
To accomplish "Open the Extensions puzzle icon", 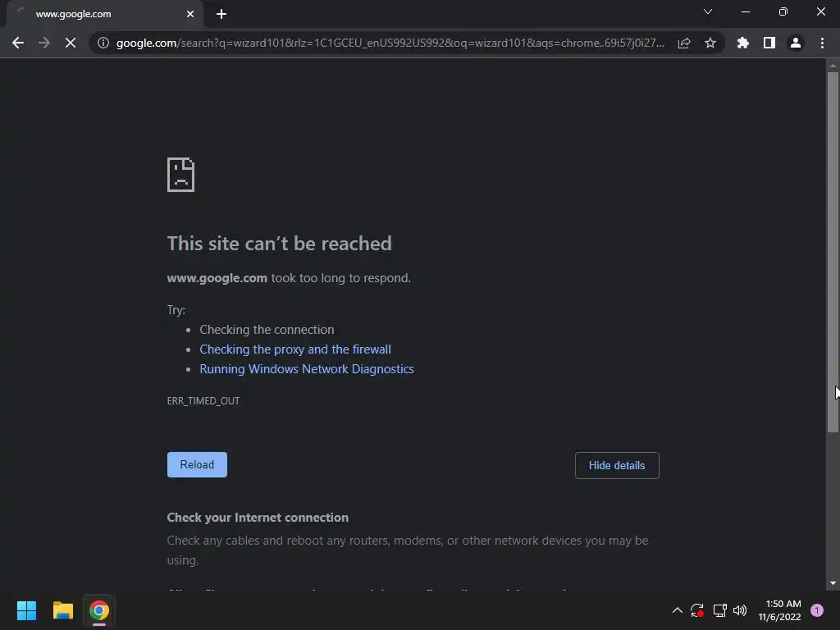I will 743,43.
